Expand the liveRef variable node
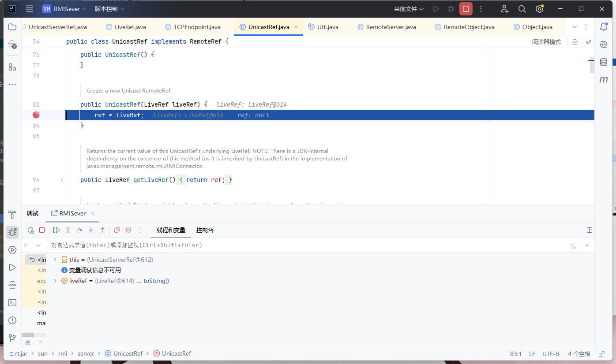Viewport: 616px width, 364px height. [55, 281]
